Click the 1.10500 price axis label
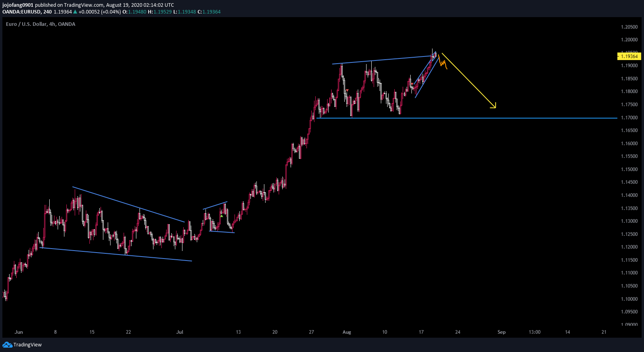Screen dimensions: 644x352 tap(629, 286)
